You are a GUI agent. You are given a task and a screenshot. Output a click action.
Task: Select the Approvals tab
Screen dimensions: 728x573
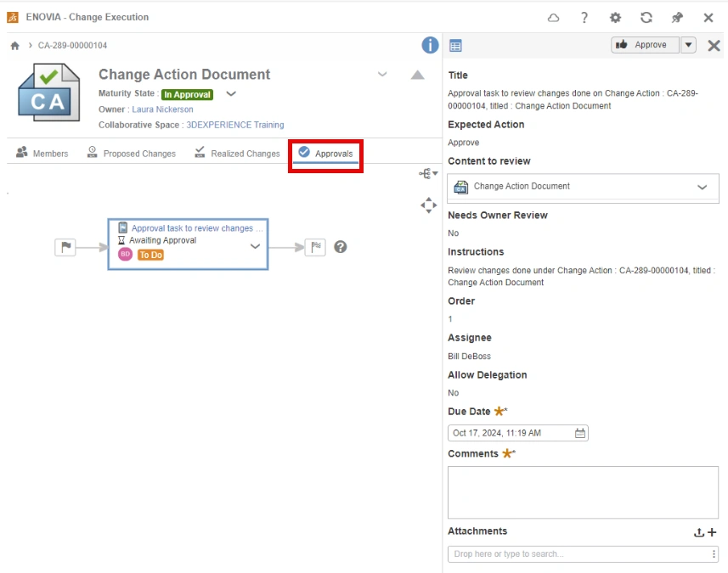point(325,153)
